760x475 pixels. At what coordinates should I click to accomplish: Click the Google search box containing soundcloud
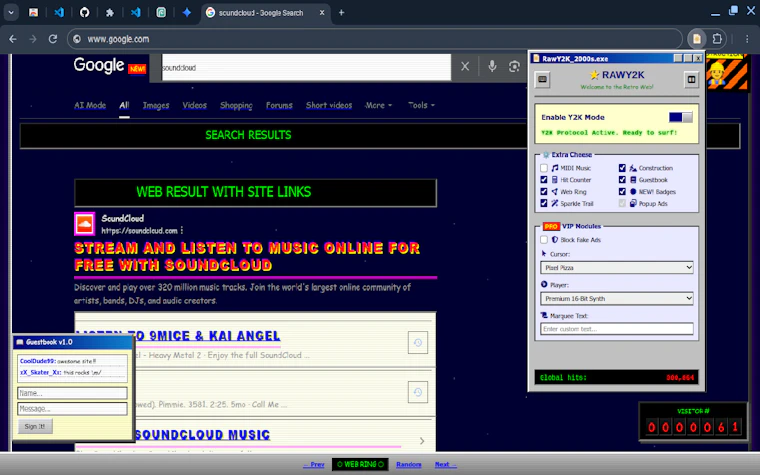tap(306, 67)
